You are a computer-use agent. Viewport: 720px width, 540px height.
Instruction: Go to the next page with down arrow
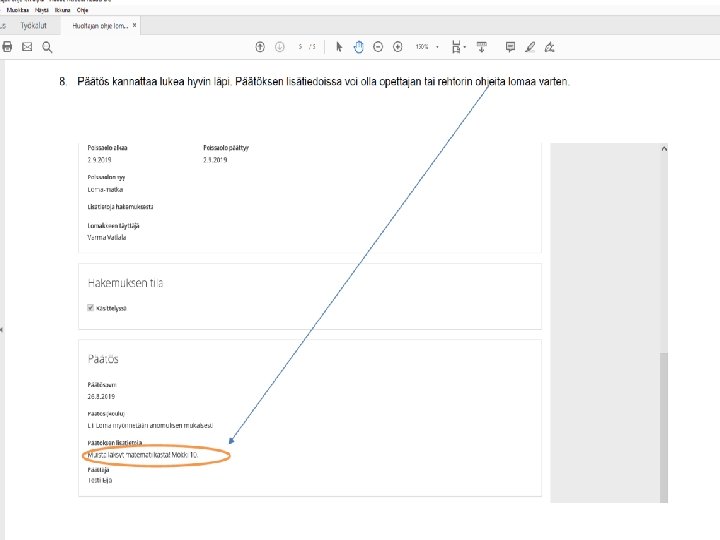(x=280, y=47)
